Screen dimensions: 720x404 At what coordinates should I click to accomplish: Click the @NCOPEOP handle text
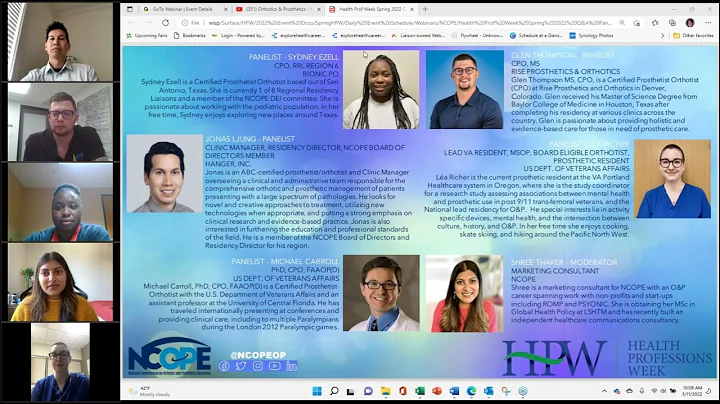(x=258, y=355)
